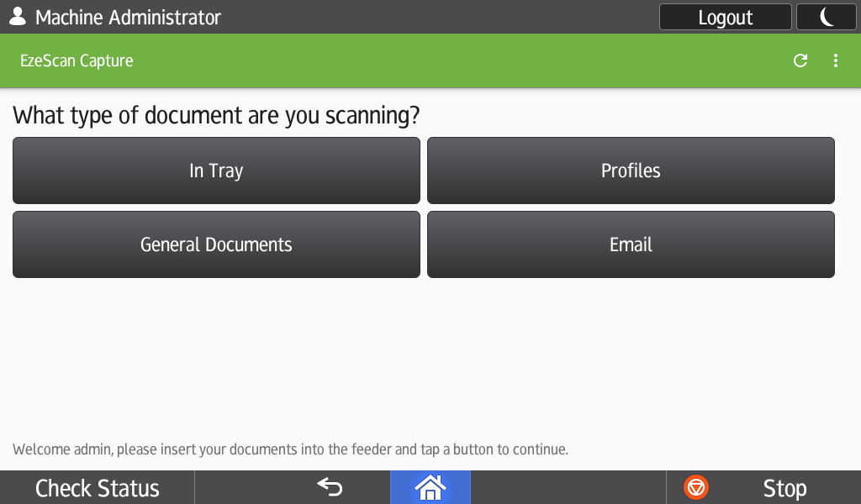
Task: Log out using the Logout button
Action: [x=725, y=17]
